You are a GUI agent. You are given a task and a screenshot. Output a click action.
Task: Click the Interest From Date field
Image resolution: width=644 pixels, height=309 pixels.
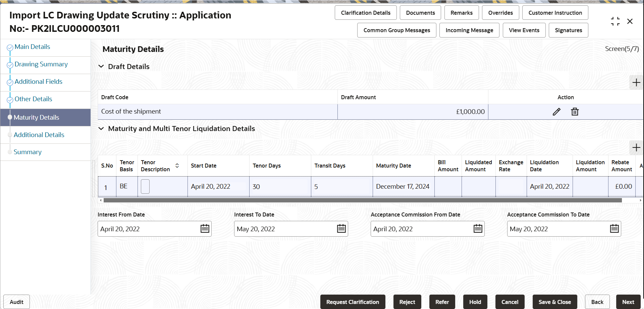(x=155, y=229)
